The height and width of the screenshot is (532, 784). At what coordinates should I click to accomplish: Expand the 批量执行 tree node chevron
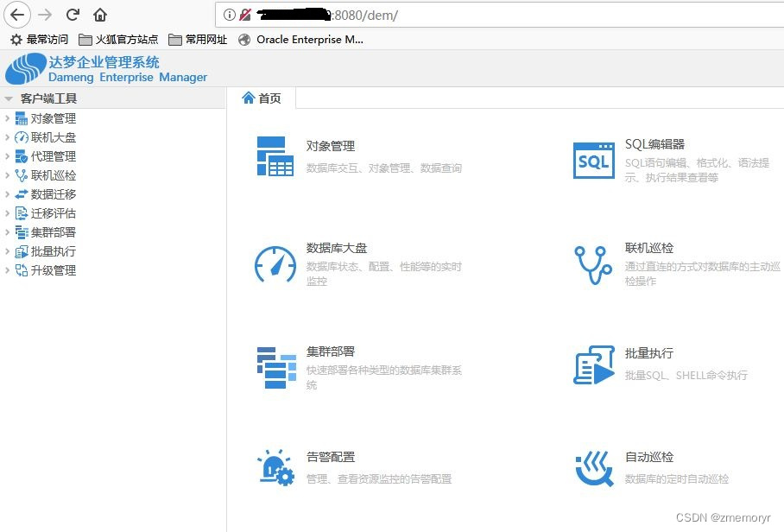[x=7, y=251]
